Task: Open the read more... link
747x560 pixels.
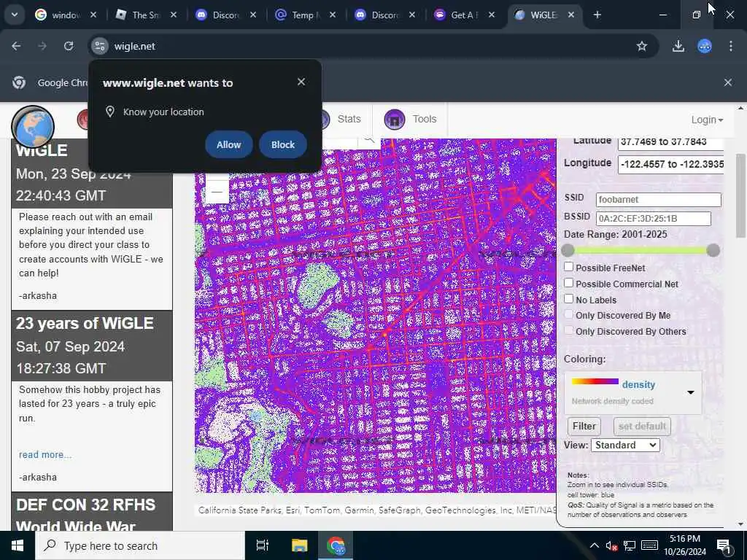Action: 45,455
